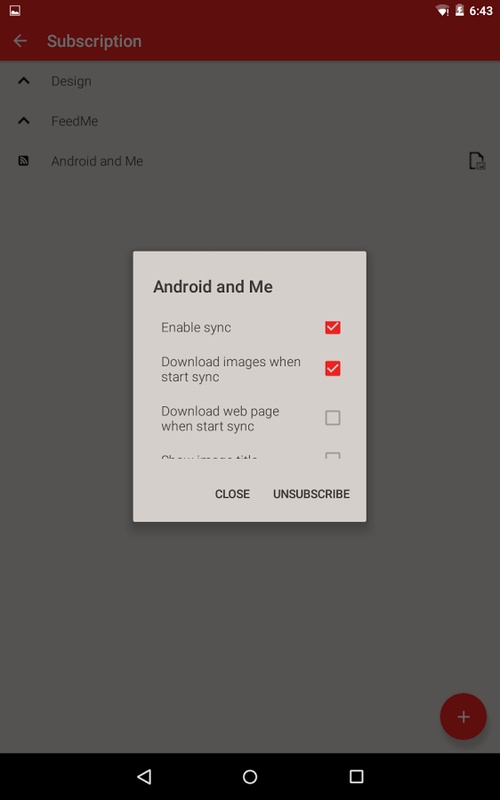
Task: Tap the back arrow beside Subscription
Action: 20,41
